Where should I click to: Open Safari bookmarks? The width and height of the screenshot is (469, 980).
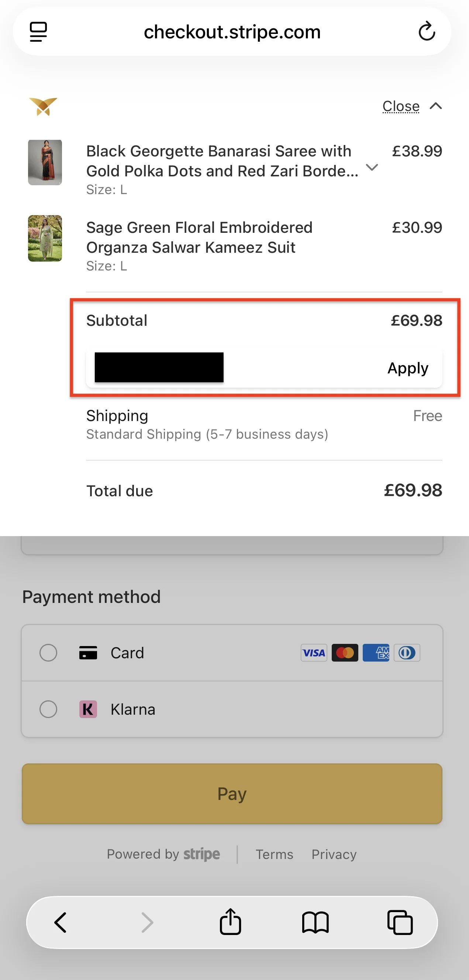coord(315,922)
